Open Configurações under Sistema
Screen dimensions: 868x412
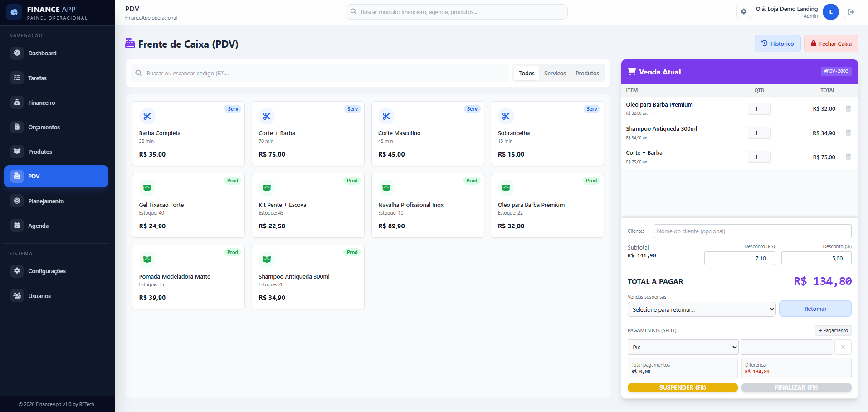[x=56, y=271]
